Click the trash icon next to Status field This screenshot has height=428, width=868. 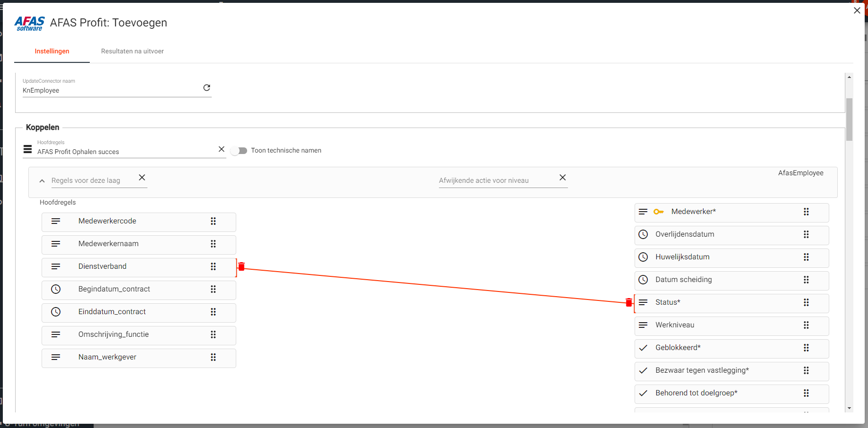(628, 303)
